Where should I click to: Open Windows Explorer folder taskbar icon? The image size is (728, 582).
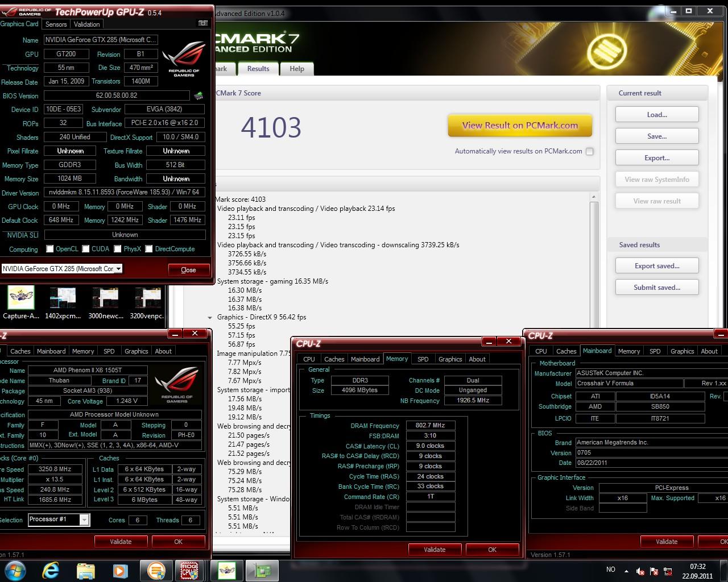(x=85, y=571)
